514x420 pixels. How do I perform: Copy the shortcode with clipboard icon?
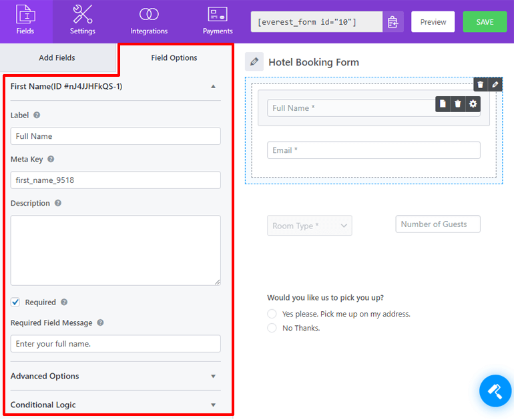(x=393, y=22)
